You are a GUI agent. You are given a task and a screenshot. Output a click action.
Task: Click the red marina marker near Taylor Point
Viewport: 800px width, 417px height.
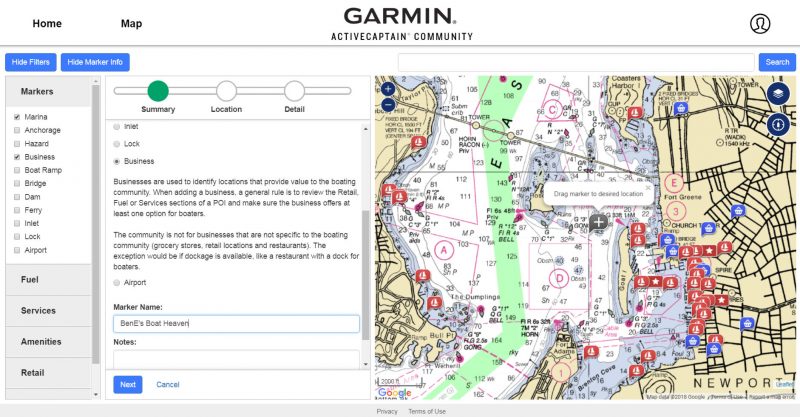[418, 142]
